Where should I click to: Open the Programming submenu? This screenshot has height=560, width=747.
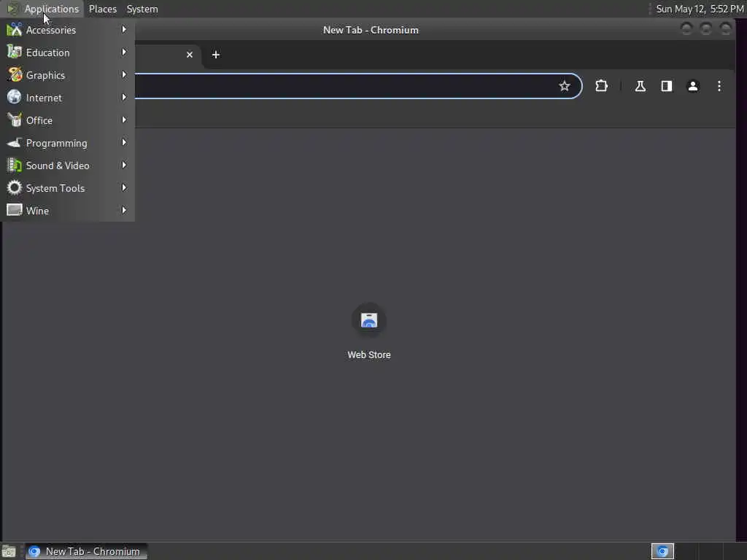click(x=67, y=143)
